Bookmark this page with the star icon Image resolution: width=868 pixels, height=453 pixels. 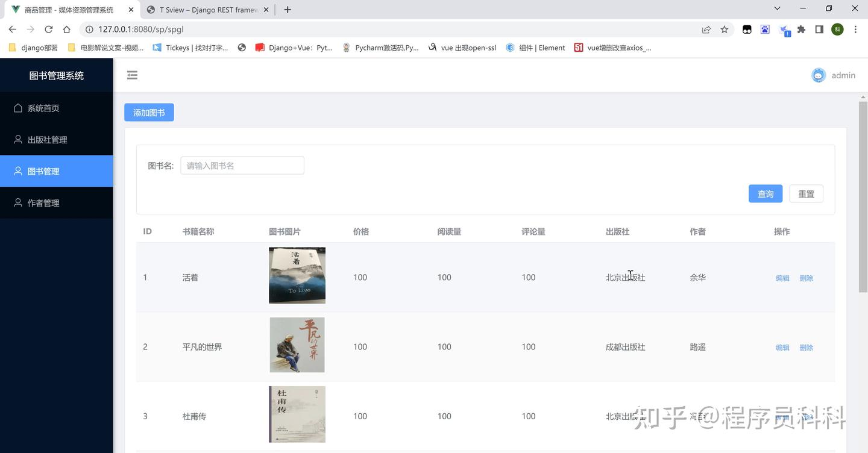724,29
